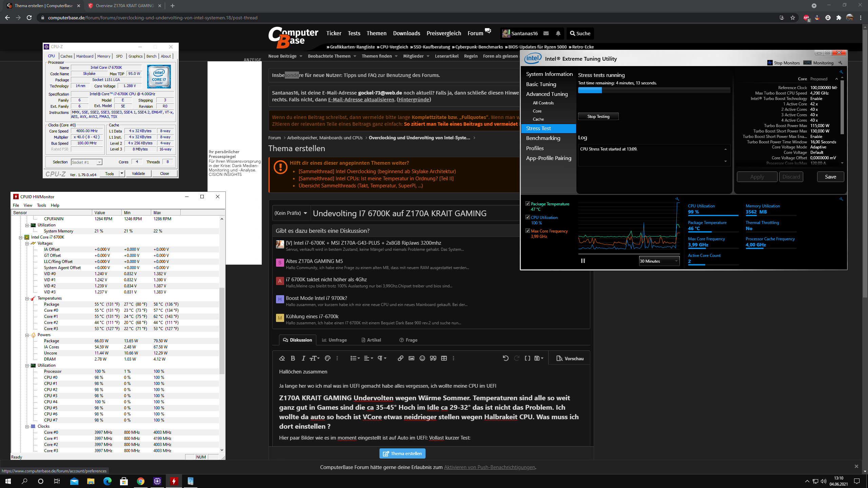Switch to the Memory tab in CPU-Z
Screen dimensions: 868x488
[103, 56]
